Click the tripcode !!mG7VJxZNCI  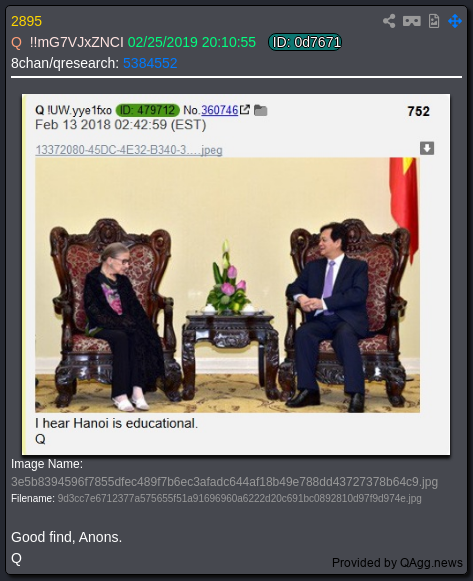click(x=77, y=42)
